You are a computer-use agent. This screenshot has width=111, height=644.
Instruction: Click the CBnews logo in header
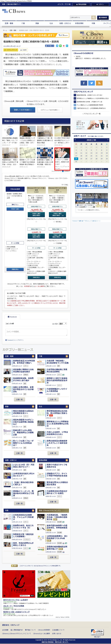[x=13, y=11]
